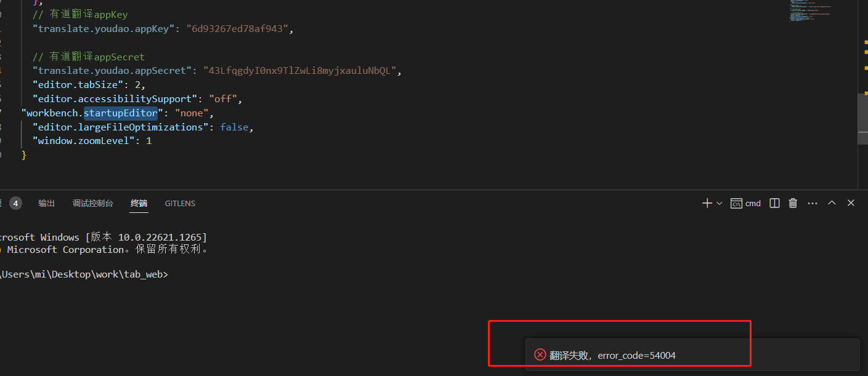868x376 pixels.
Task: Create a new terminal with the plus icon
Action: pos(707,202)
